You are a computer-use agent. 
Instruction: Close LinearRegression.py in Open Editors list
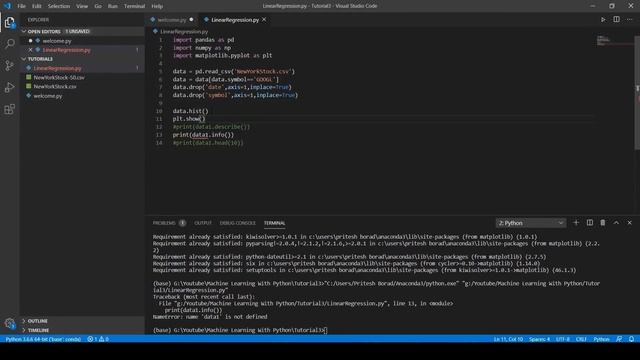point(31,50)
